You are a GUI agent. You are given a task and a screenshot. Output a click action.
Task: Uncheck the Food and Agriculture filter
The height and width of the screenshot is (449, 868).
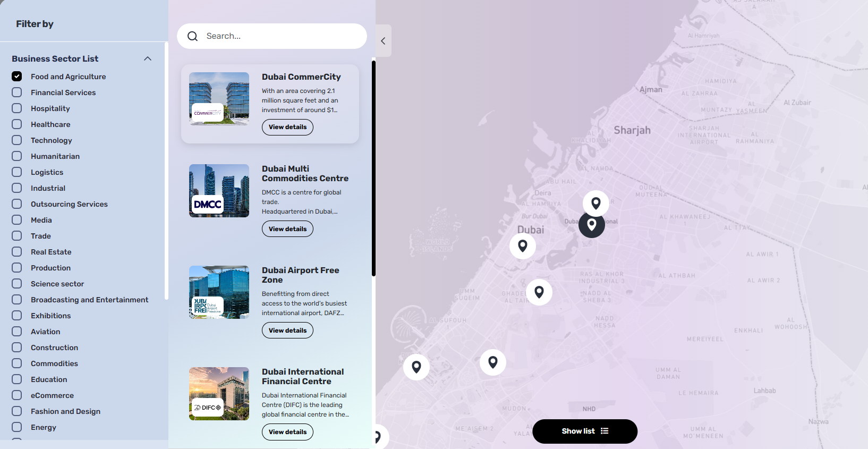point(17,77)
